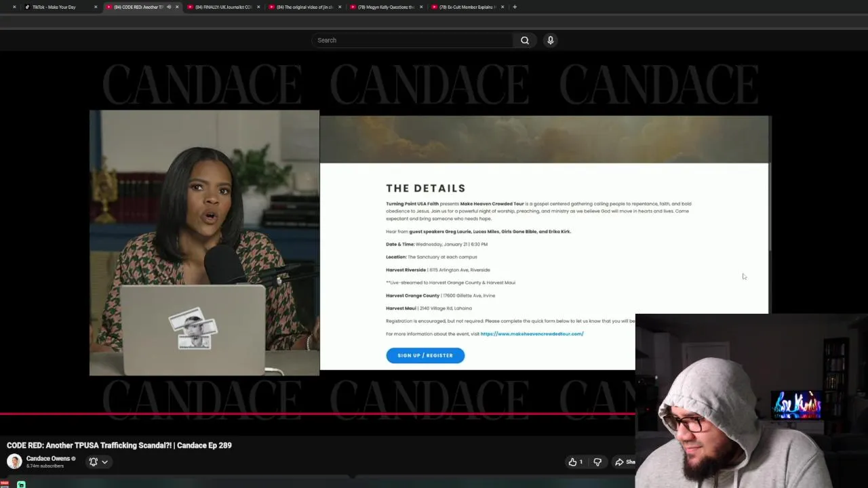Mute the CODE RED tab audio icon
This screenshot has height=488, width=868.
pos(169,7)
